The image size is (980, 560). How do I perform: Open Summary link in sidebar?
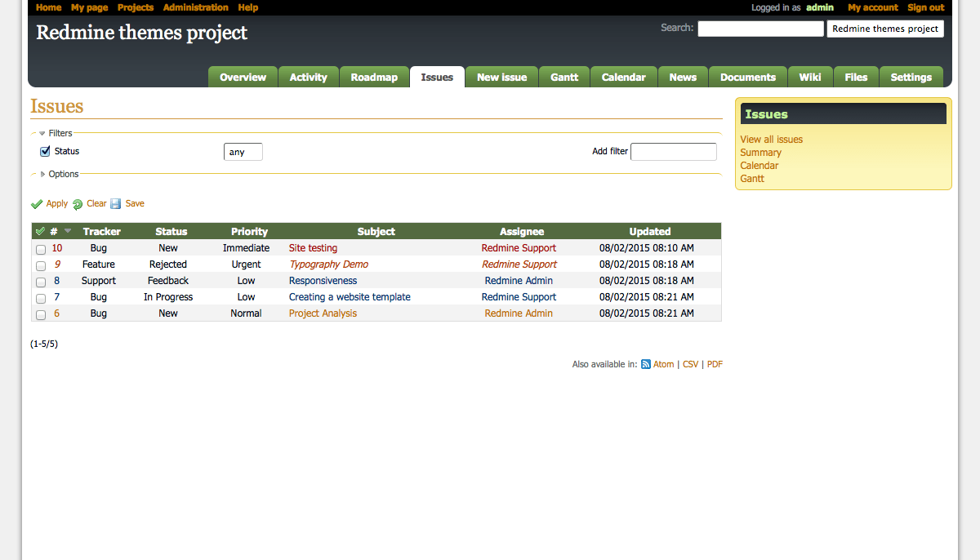pyautogui.click(x=761, y=153)
